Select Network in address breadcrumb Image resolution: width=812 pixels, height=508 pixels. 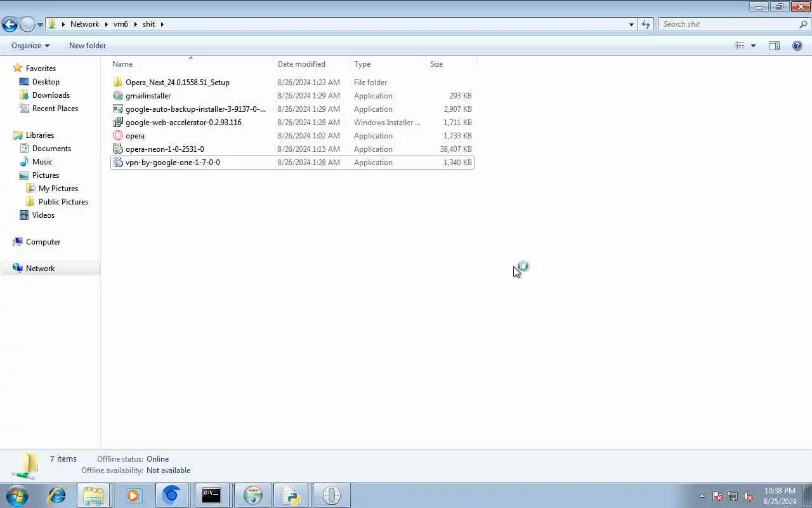(84, 24)
